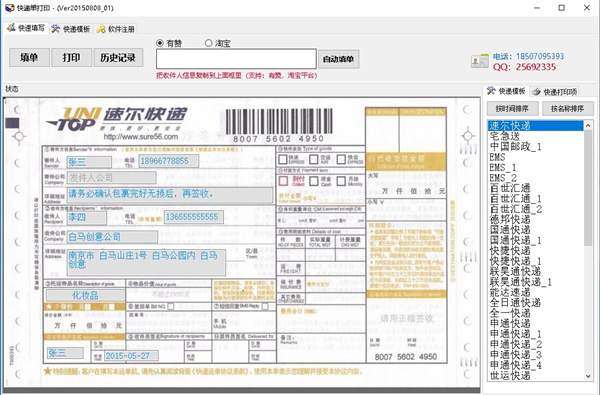Click the app icon in title bar

(9, 8)
